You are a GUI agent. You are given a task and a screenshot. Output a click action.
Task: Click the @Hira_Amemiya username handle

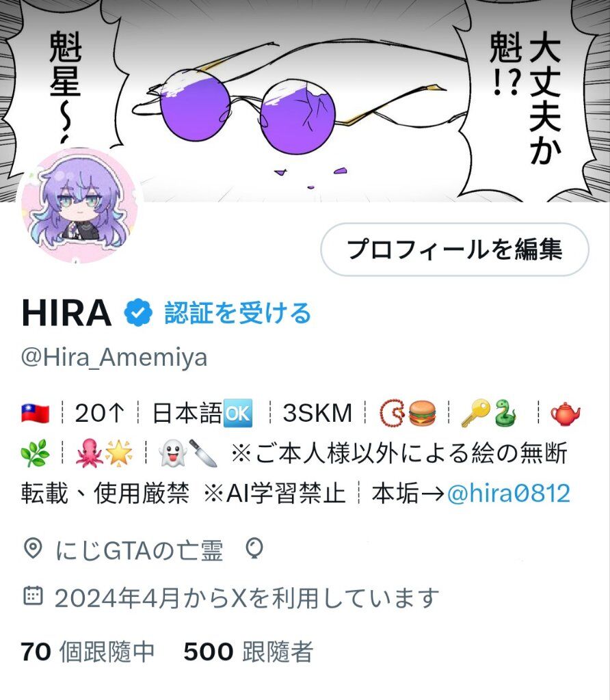click(x=114, y=358)
